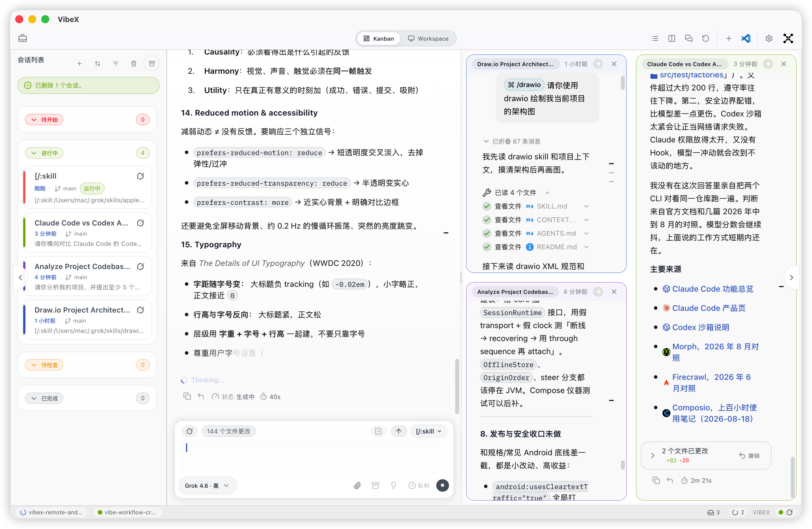Click the Claude Code panel scrollbar
Image resolution: width=812 pixels, height=529 pixels.
(792, 478)
